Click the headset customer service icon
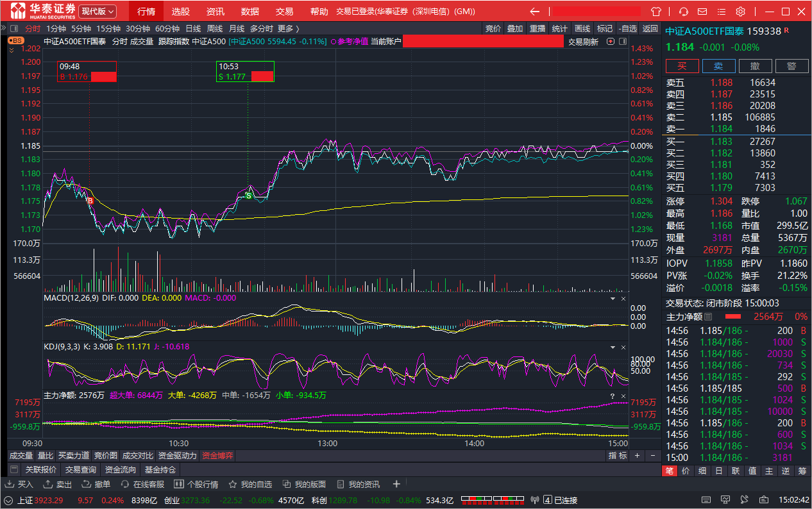 684,12
